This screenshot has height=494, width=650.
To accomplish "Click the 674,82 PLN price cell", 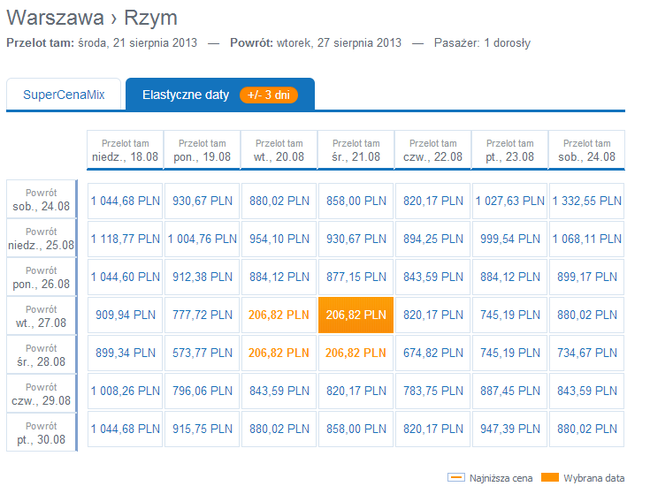I will pos(433,353).
